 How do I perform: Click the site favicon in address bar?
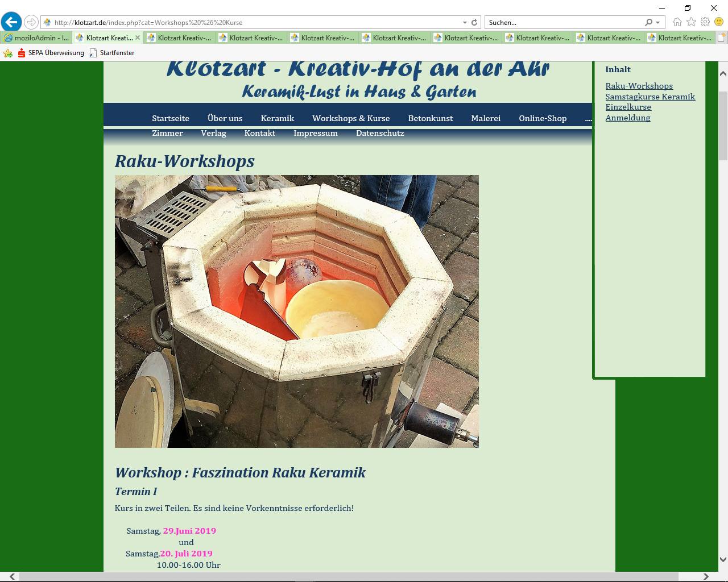pos(47,23)
